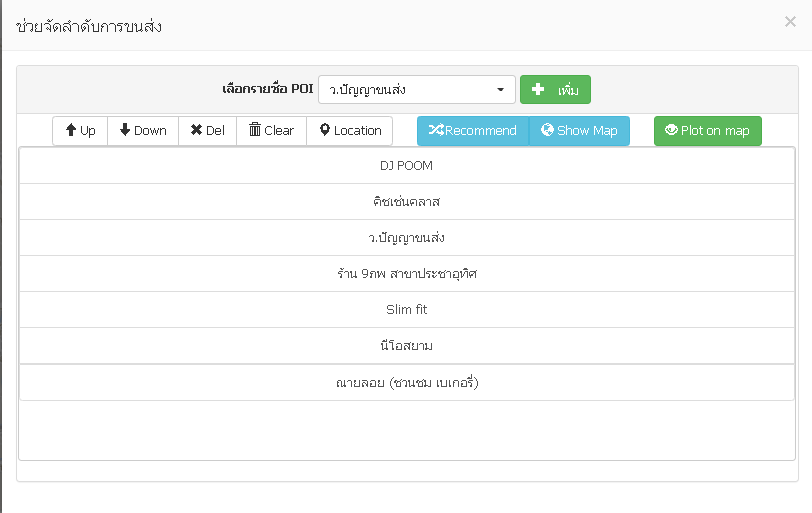Open Location pin button
The width and height of the screenshot is (812, 513).
click(x=350, y=130)
